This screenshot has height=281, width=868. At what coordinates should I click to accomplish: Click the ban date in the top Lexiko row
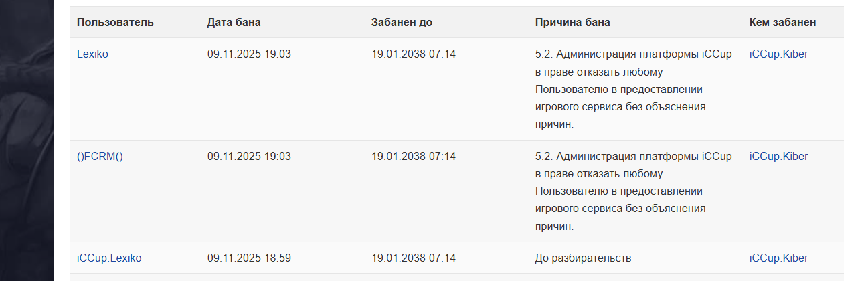tap(249, 54)
